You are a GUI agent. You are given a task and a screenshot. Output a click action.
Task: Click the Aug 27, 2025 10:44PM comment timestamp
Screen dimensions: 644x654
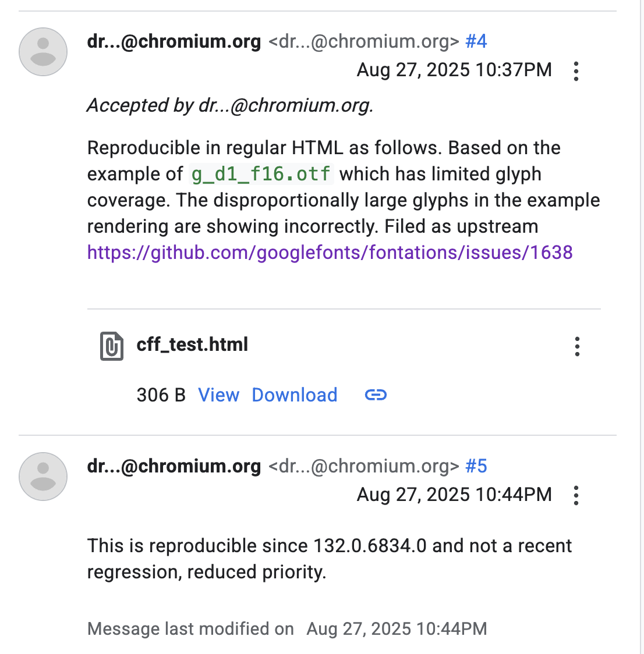[x=454, y=494]
